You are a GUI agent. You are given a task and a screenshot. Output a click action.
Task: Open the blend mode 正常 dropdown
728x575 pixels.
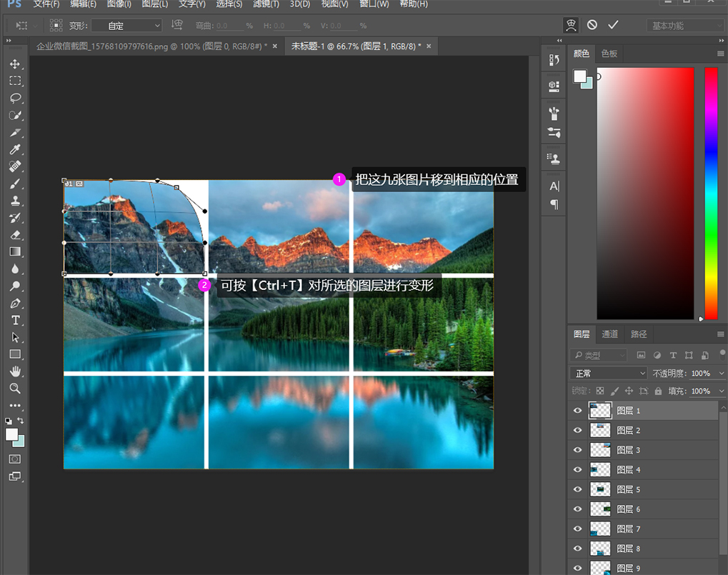point(608,373)
